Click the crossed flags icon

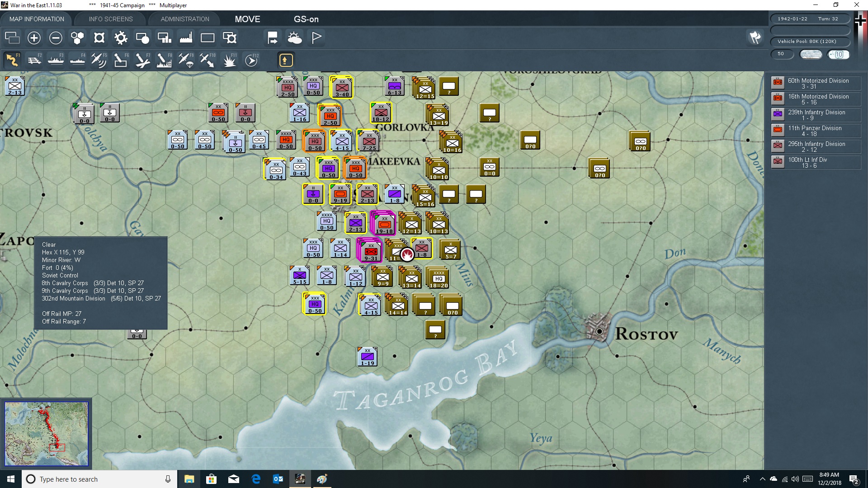[x=755, y=38]
